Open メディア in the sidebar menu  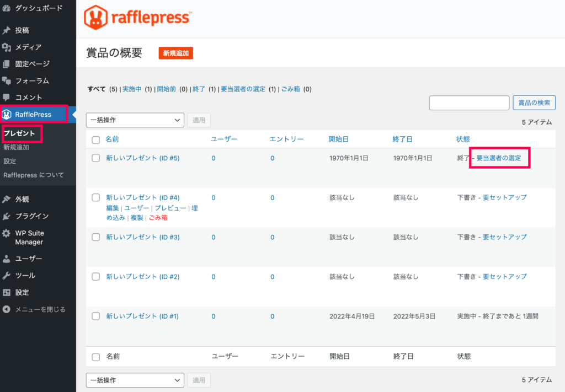click(x=29, y=47)
